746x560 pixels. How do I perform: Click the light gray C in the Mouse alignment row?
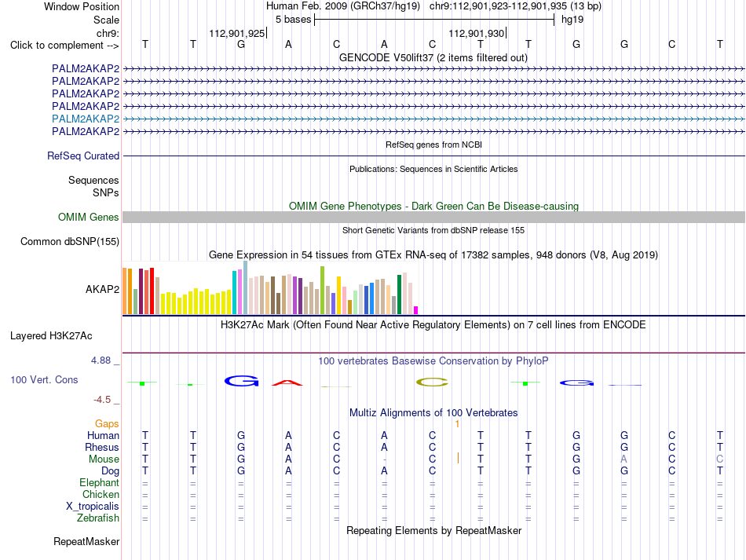point(720,459)
